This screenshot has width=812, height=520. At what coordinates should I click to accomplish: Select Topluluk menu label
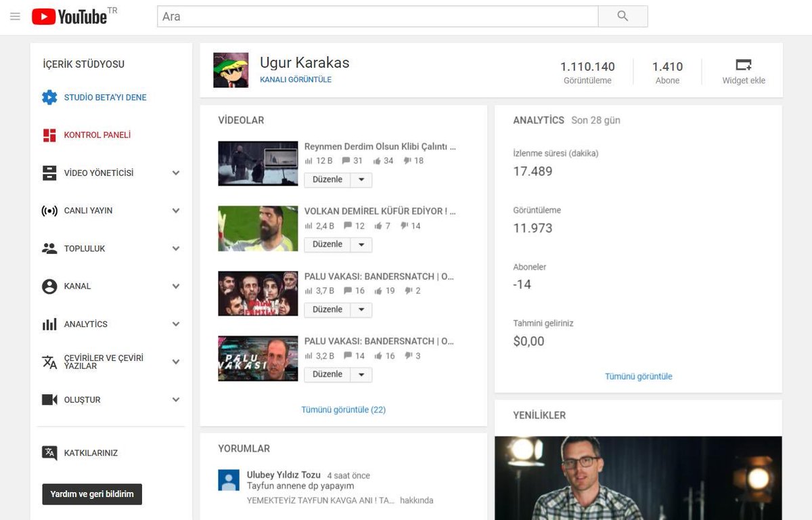85,248
